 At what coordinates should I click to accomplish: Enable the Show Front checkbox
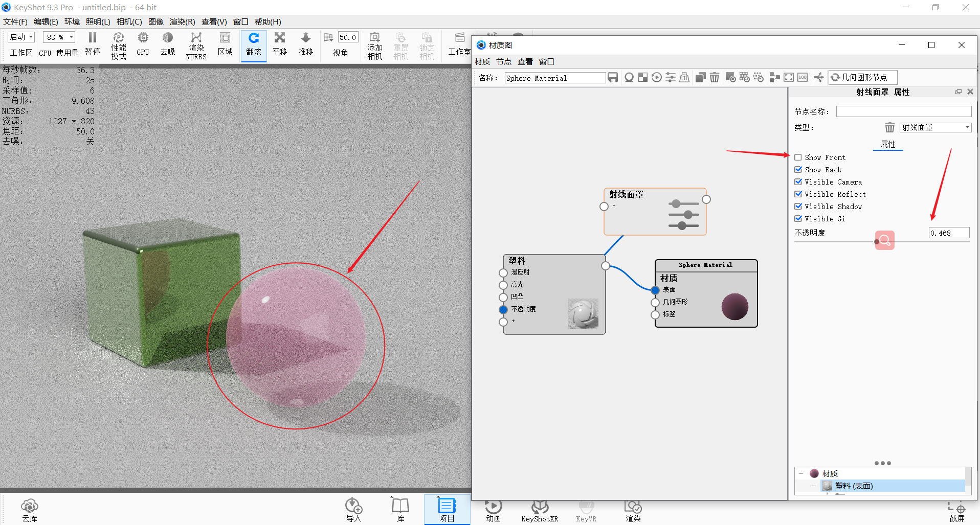(x=798, y=157)
